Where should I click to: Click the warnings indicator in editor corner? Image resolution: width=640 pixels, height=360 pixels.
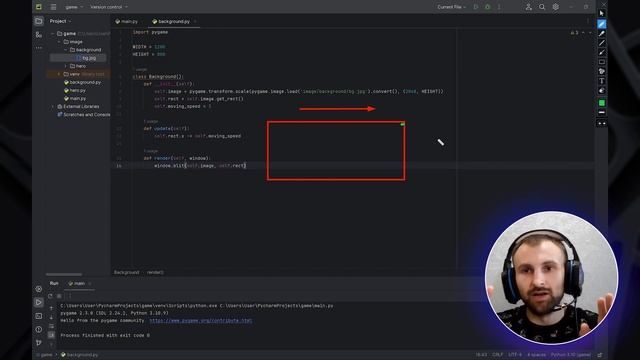575,33
